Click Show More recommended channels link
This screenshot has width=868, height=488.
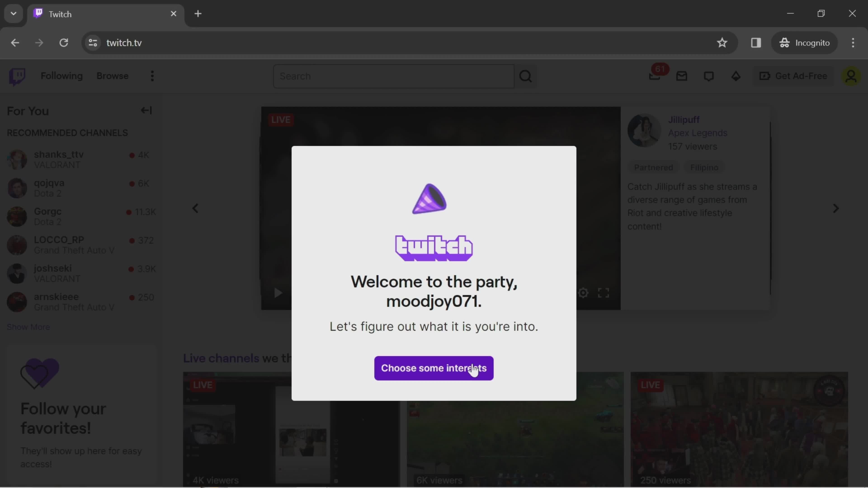pos(28,326)
